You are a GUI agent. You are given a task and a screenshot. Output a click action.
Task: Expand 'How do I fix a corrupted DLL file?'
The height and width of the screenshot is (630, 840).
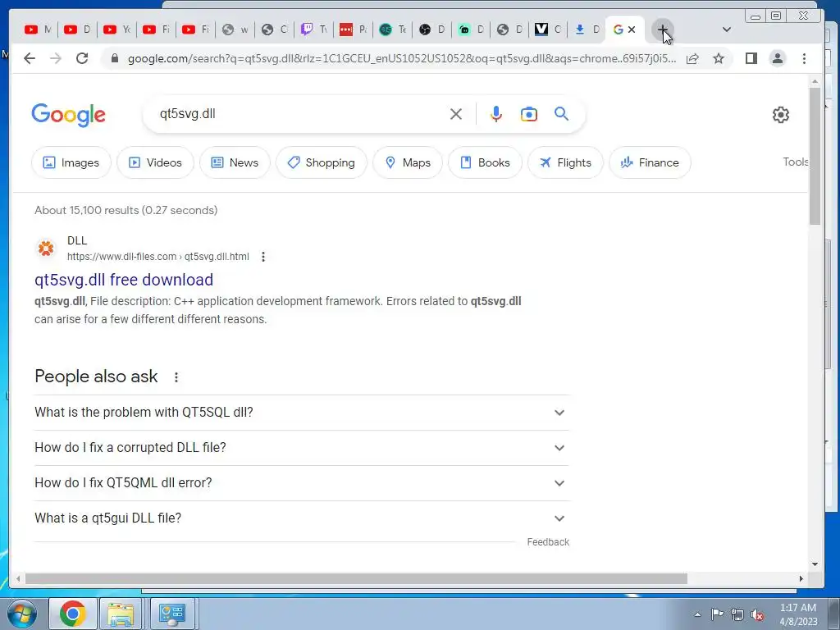(302, 448)
